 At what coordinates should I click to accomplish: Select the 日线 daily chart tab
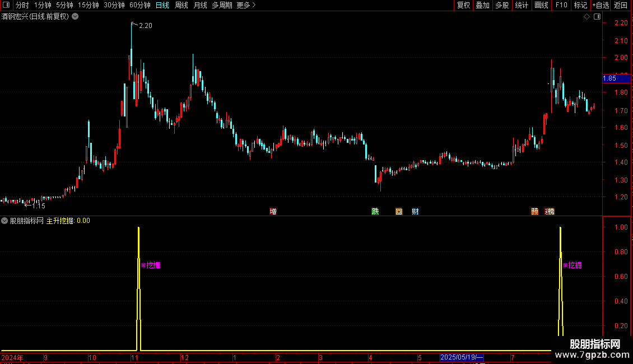pos(162,5)
